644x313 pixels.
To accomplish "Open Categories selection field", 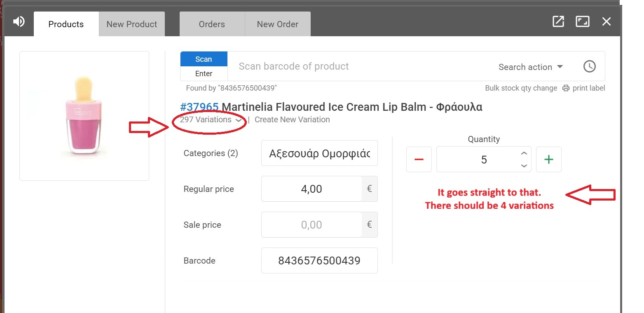I will coord(319,154).
